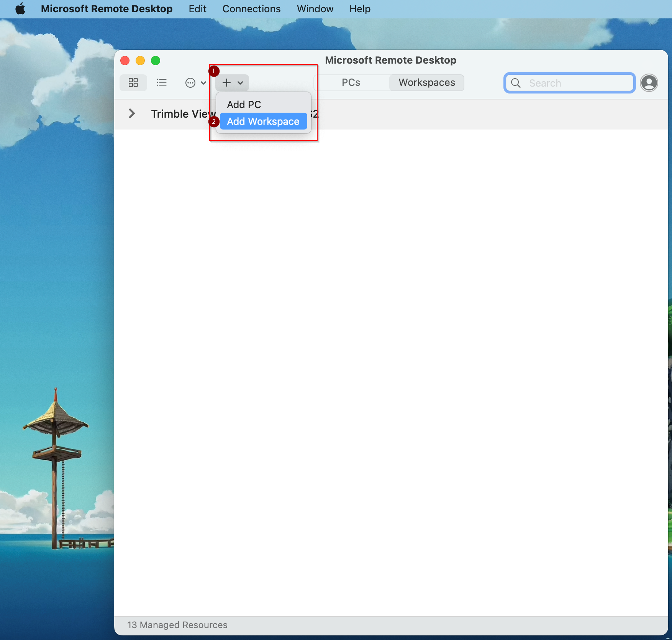Open the Window menu

315,9
